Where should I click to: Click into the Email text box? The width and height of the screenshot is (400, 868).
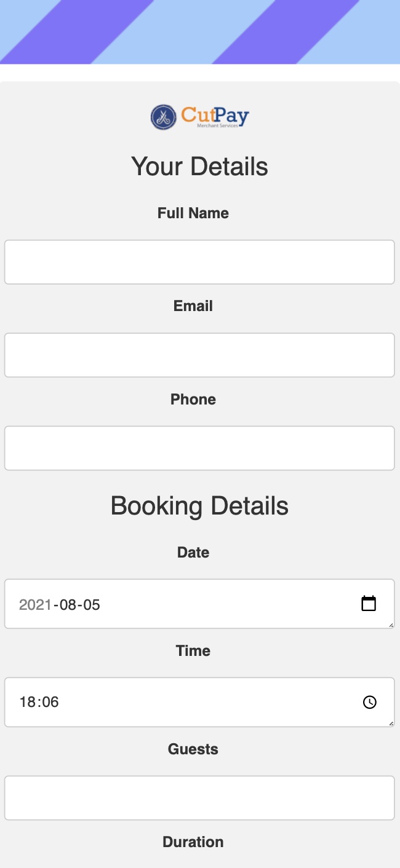pos(199,355)
